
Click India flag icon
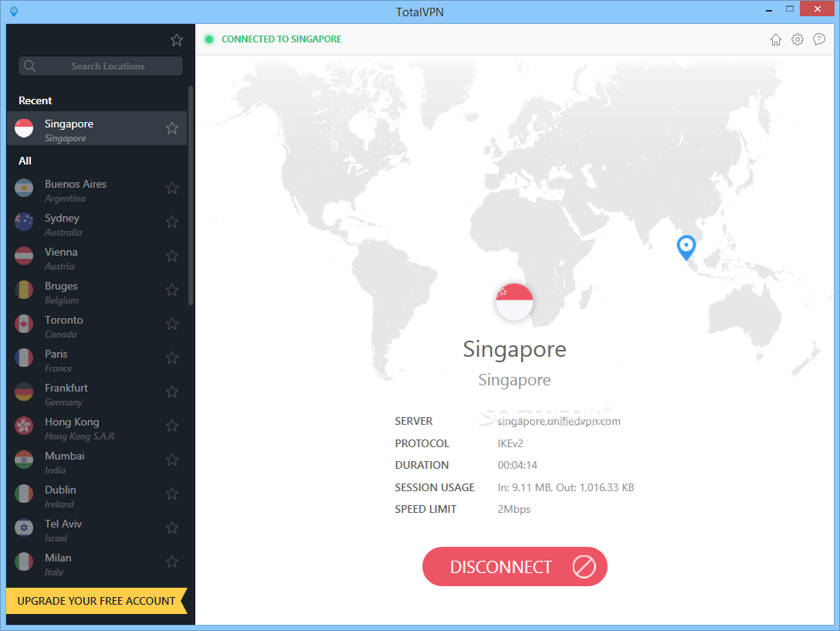click(x=24, y=460)
